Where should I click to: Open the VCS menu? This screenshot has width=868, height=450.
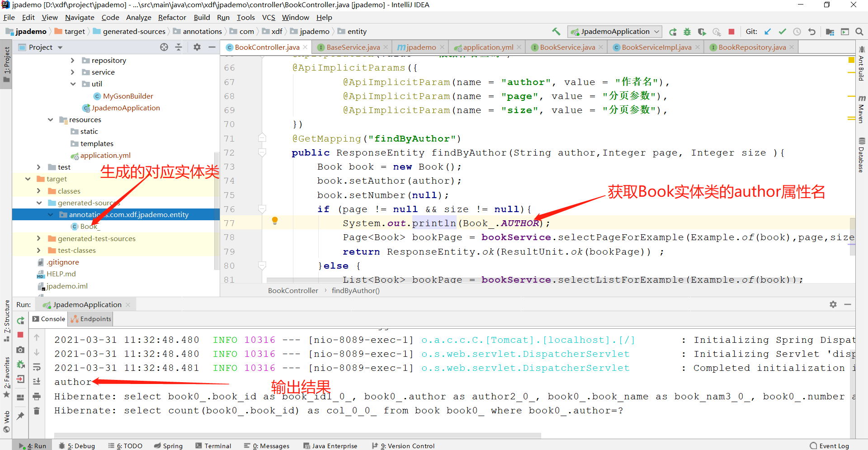pos(269,17)
